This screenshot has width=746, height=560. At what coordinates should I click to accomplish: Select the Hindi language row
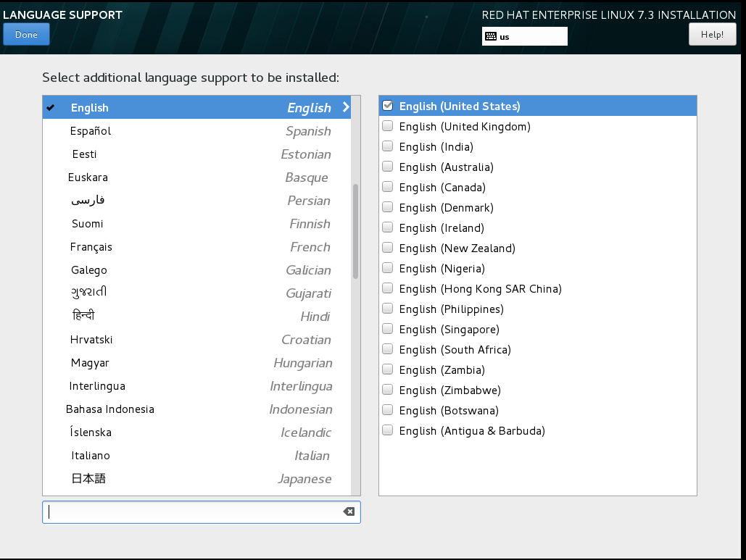tap(197, 316)
